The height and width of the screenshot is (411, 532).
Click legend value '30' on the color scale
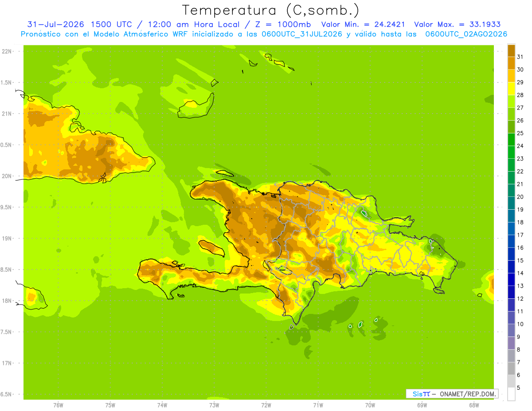pos(520,70)
